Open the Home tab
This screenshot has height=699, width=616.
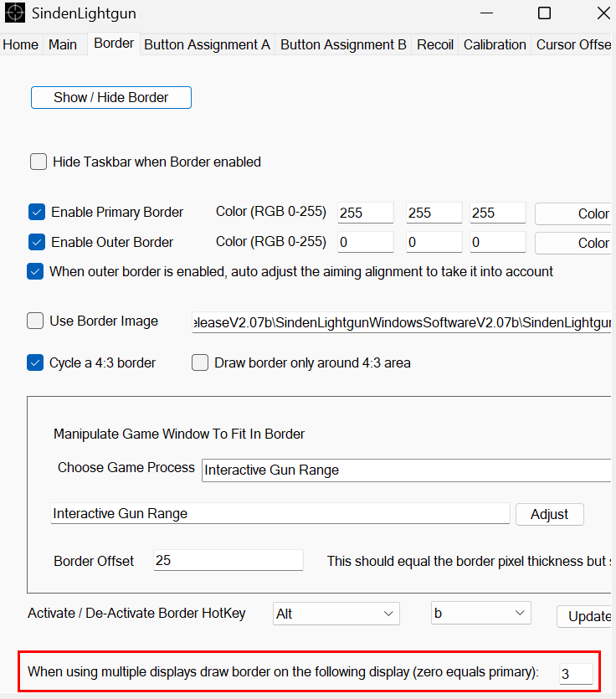pyautogui.click(x=21, y=44)
